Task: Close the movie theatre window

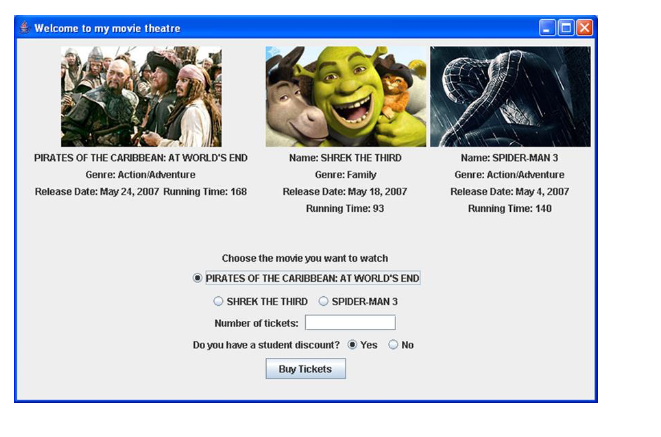Action: pyautogui.click(x=584, y=28)
